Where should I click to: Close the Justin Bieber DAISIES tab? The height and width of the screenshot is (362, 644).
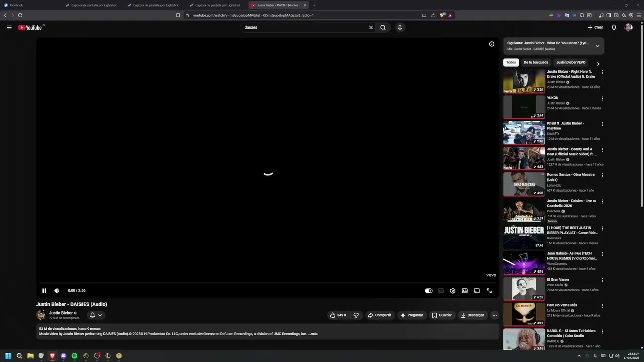(x=305, y=5)
